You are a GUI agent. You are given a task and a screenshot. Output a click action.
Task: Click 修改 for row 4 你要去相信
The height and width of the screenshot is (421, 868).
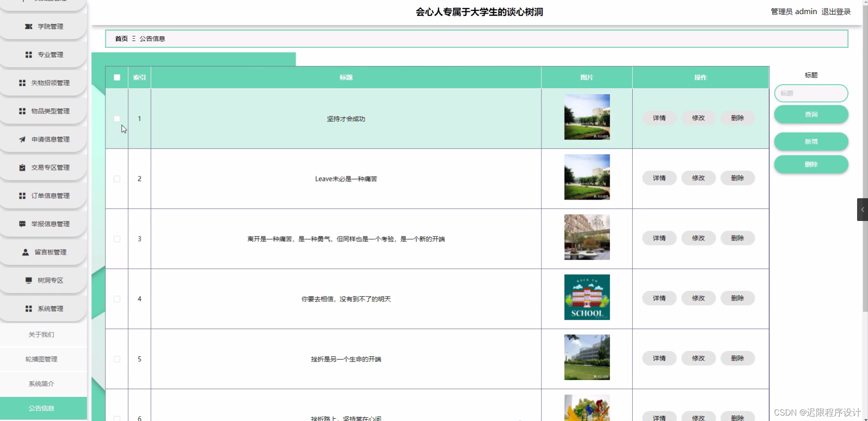coord(698,298)
